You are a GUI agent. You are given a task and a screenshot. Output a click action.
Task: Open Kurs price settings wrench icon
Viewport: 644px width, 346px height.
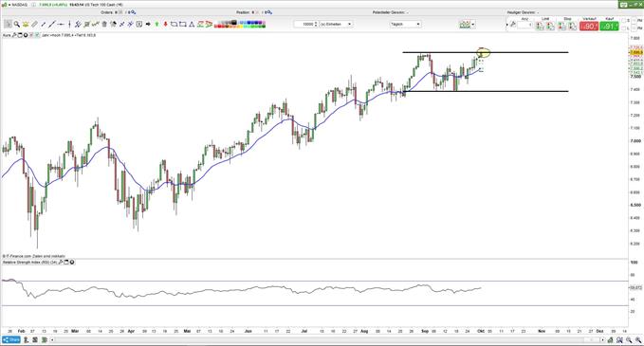[x=14, y=35]
